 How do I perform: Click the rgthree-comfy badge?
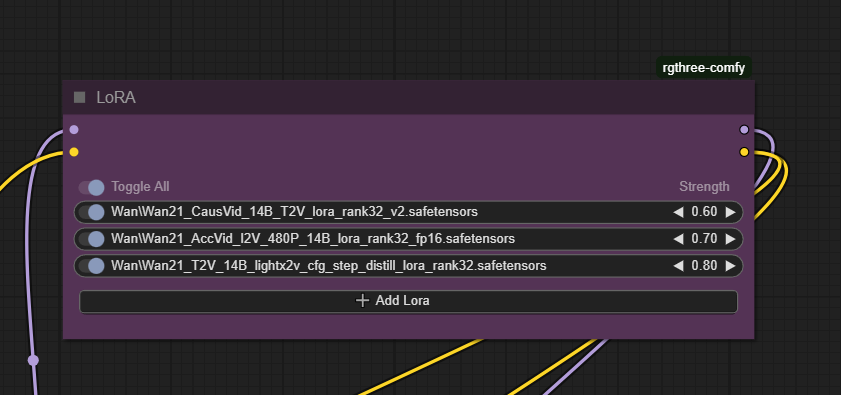704,68
